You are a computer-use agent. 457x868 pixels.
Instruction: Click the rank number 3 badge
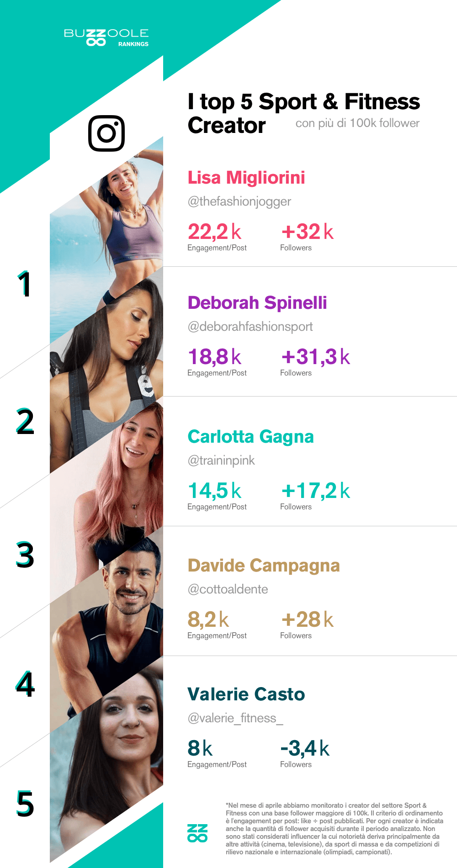[x=25, y=555]
